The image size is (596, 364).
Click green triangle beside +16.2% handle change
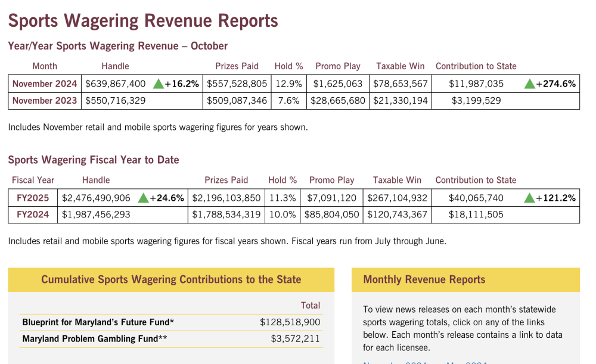pos(158,83)
